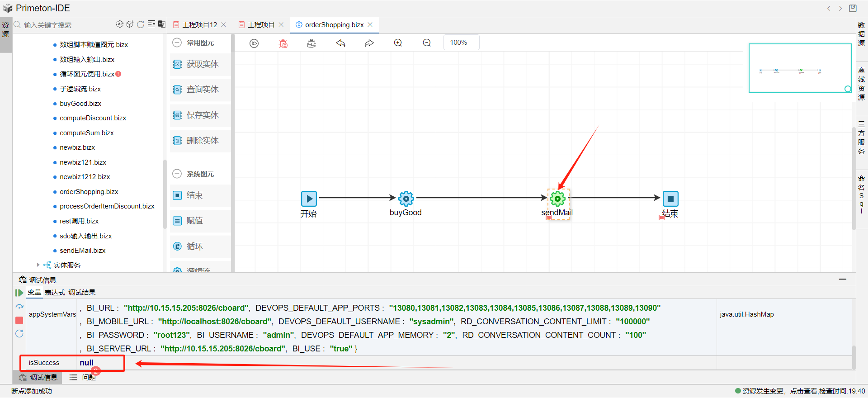
Task: Collapse the 系统图元 palette section
Action: point(177,174)
